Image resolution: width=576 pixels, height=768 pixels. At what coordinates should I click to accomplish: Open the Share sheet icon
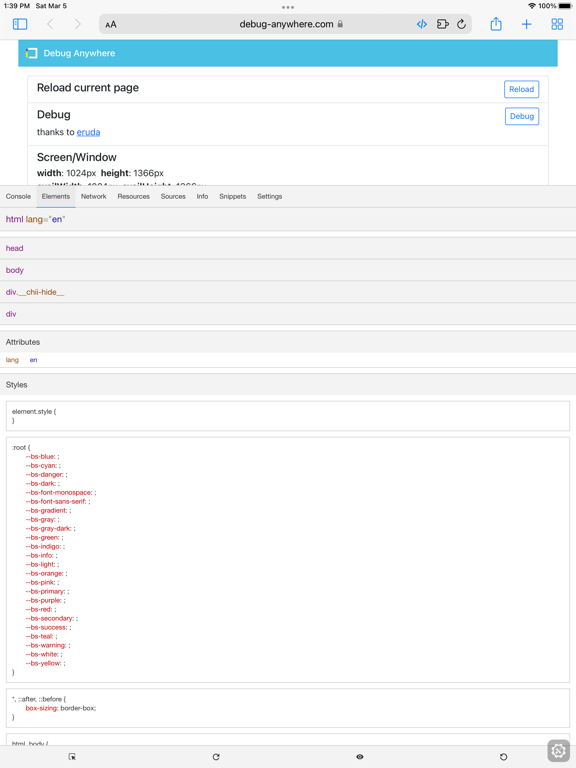click(x=496, y=24)
